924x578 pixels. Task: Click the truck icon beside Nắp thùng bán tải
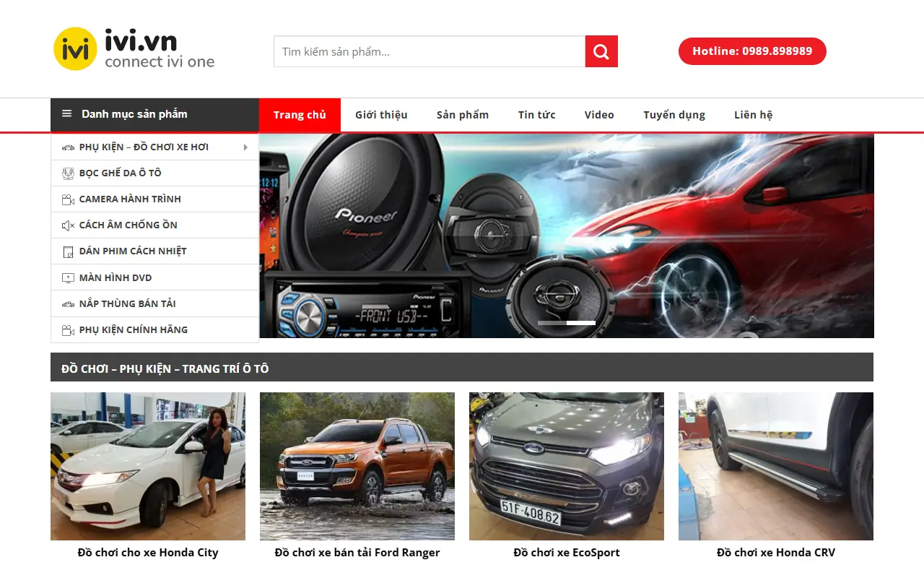(68, 304)
